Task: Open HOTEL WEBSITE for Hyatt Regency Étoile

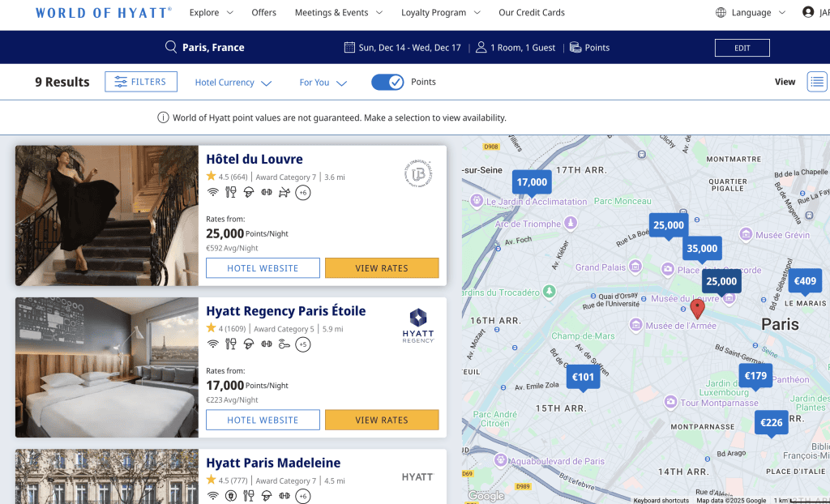Action: click(x=263, y=420)
